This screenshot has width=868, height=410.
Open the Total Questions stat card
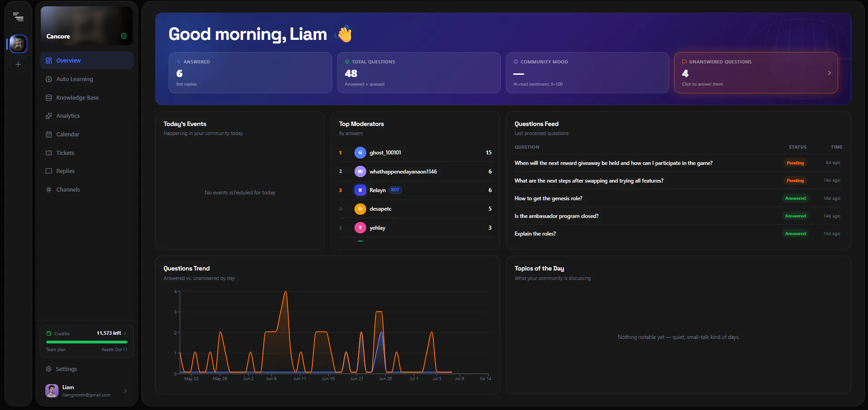point(419,73)
